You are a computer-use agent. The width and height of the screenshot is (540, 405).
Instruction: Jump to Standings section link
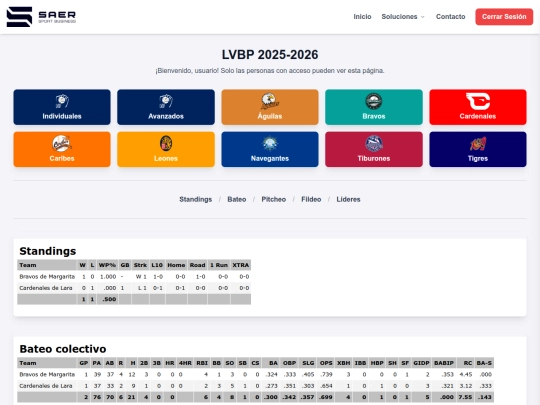tap(195, 199)
